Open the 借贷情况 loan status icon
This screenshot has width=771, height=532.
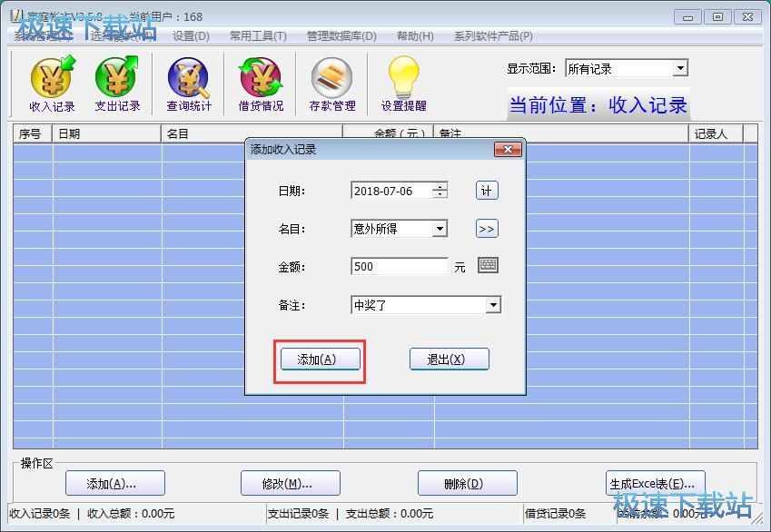tap(261, 84)
